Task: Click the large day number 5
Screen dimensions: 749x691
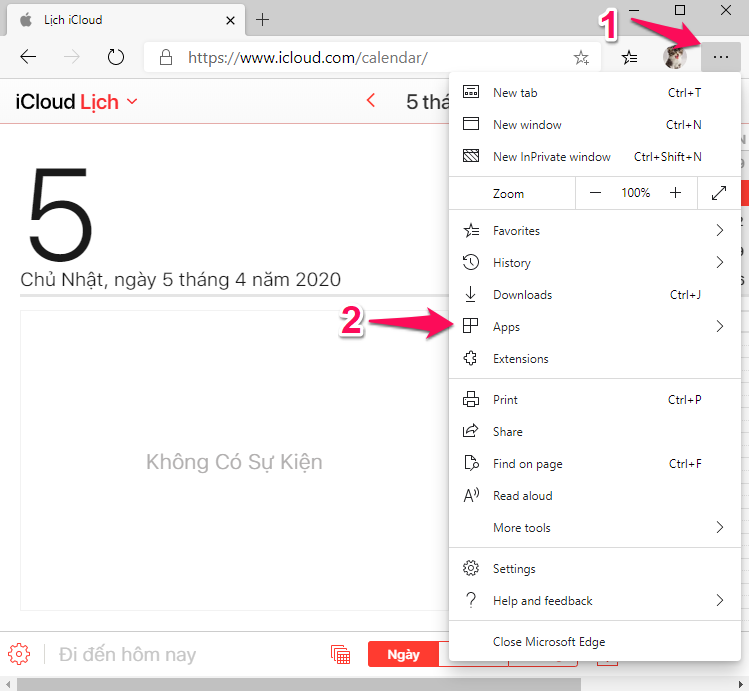Action: pyautogui.click(x=60, y=214)
